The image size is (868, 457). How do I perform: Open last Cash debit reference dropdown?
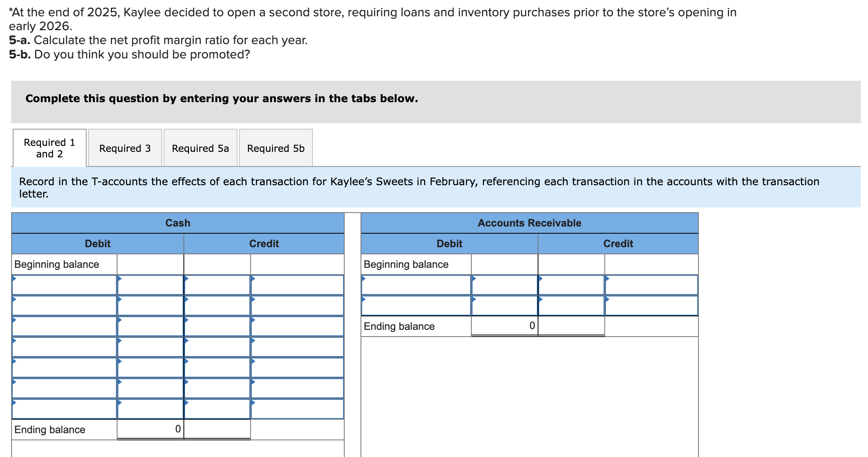[64, 409]
